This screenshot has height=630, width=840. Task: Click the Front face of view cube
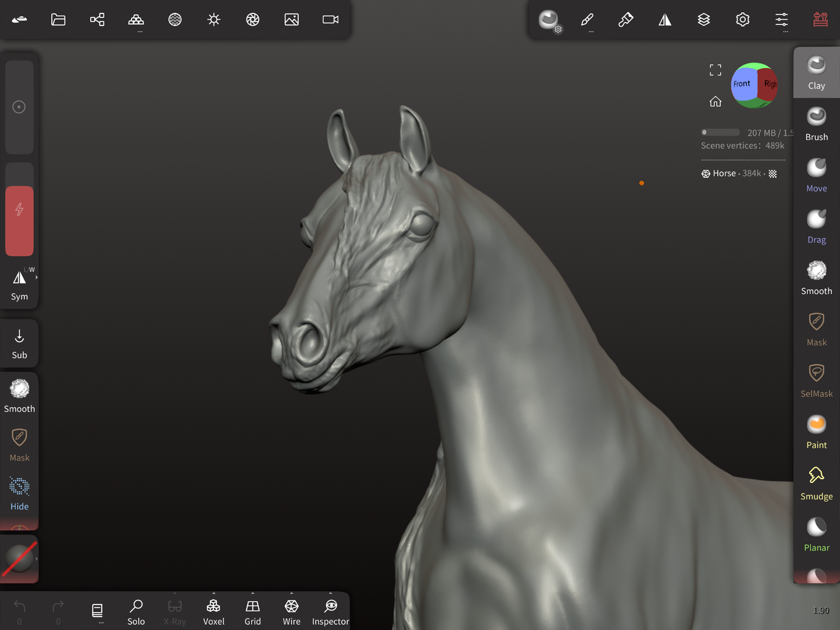pyautogui.click(x=742, y=85)
